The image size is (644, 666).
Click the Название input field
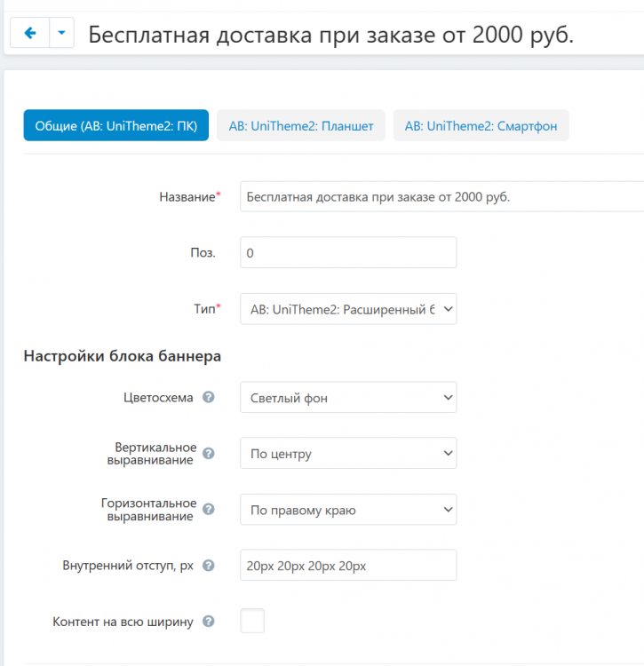pos(441,196)
